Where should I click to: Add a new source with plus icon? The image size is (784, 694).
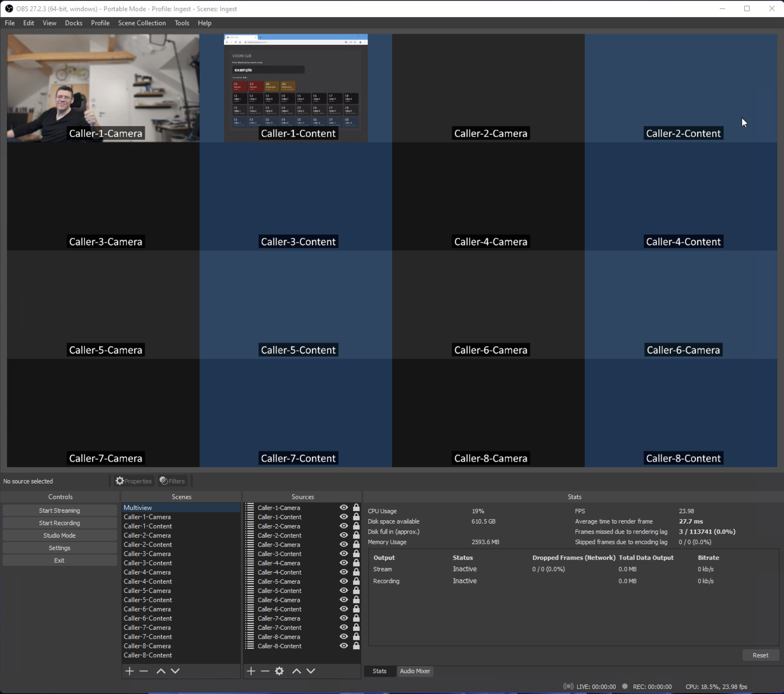point(251,671)
